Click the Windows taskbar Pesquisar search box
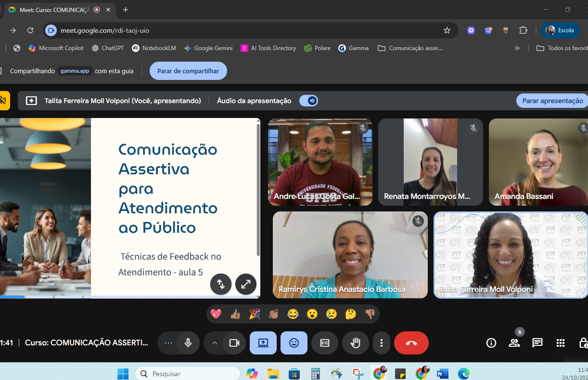588x380 pixels. pyautogui.click(x=188, y=374)
